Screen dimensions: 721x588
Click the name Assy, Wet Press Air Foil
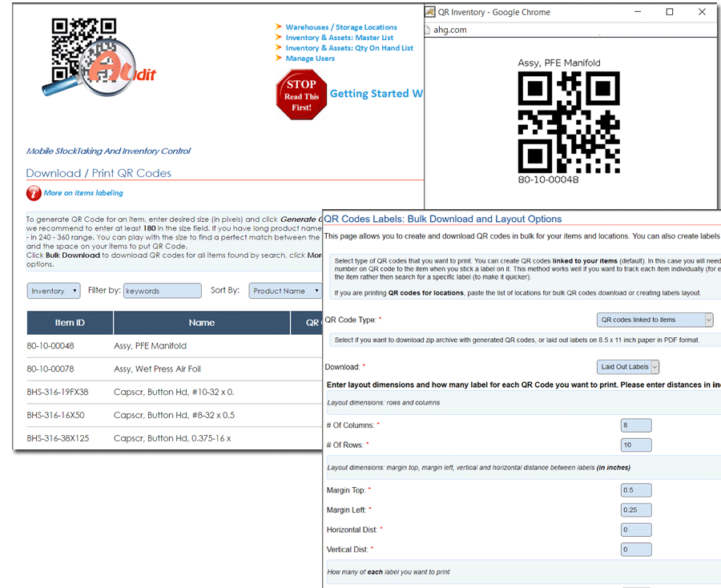[157, 369]
